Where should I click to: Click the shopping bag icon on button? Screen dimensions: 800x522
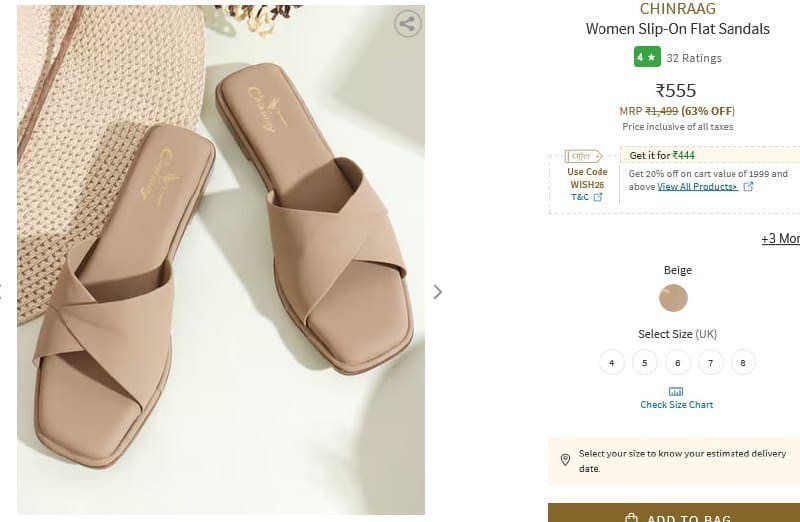631,517
